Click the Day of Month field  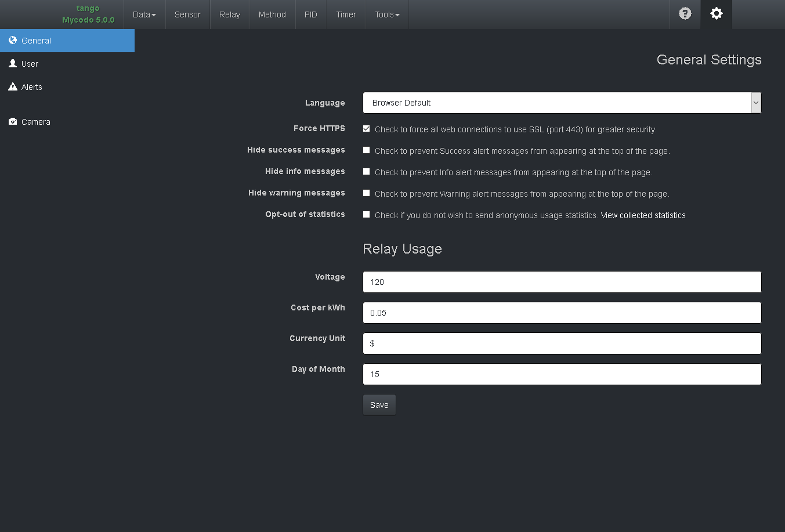pyautogui.click(x=562, y=374)
